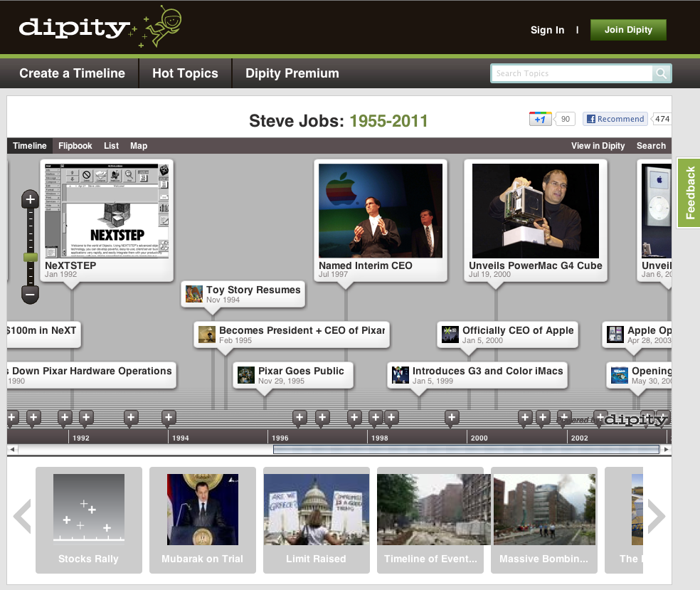700x590 pixels.
Task: Switch to the Flipbook view tab
Action: [x=75, y=146]
